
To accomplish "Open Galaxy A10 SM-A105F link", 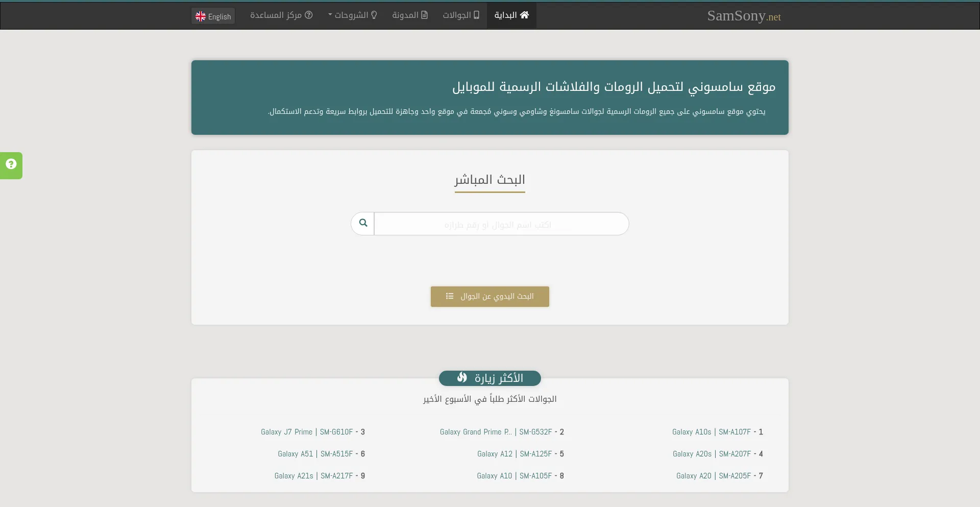I will point(514,476).
